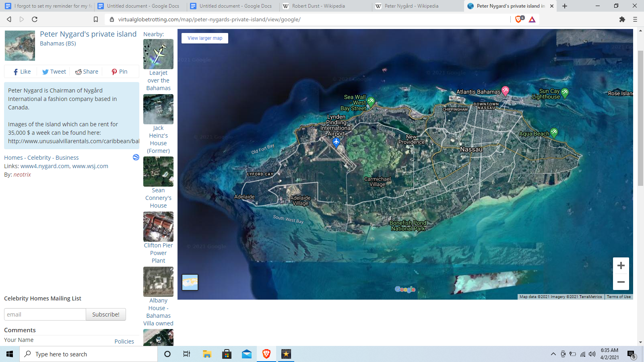
Task: Focus the email input field
Action: [45, 315]
